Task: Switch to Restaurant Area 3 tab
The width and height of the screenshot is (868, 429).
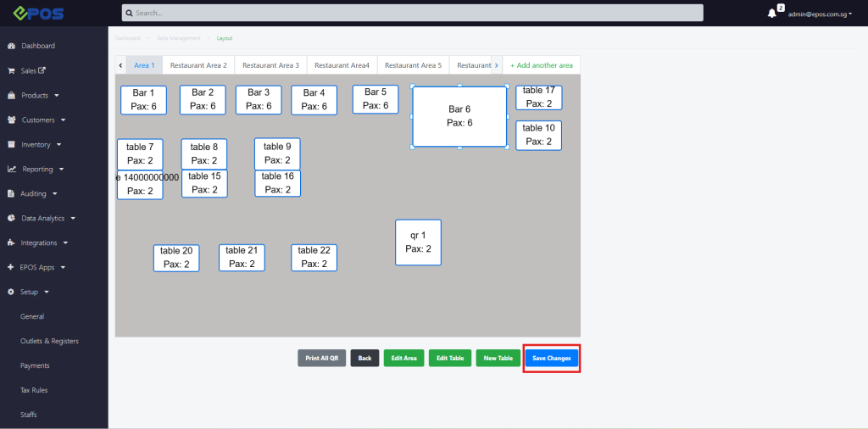Action: tap(270, 65)
